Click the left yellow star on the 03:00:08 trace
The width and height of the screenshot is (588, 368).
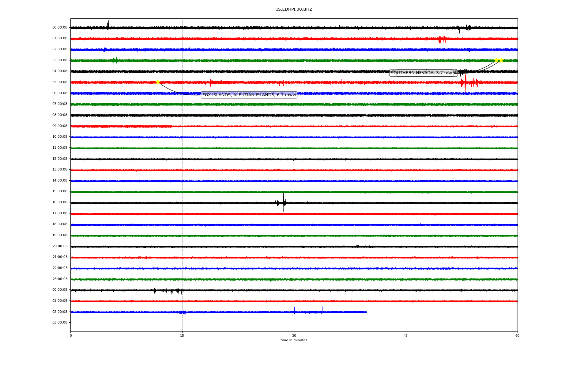[496, 60]
